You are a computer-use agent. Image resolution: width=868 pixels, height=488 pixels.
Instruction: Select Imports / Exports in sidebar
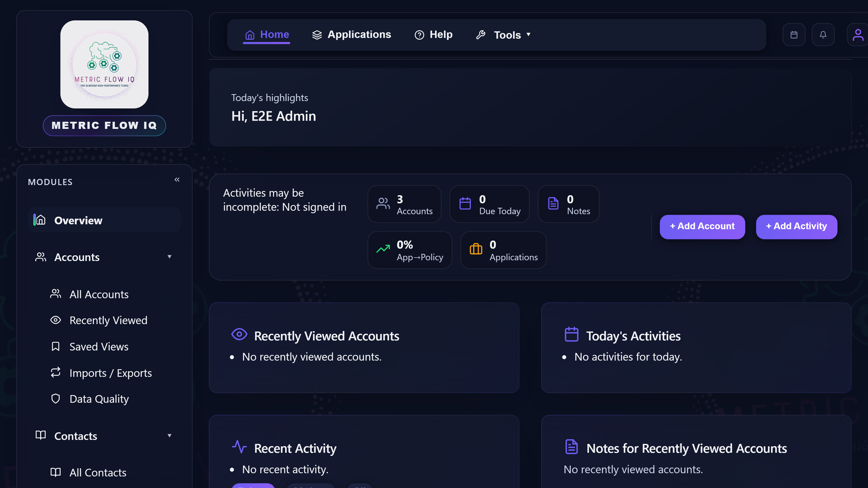click(110, 373)
